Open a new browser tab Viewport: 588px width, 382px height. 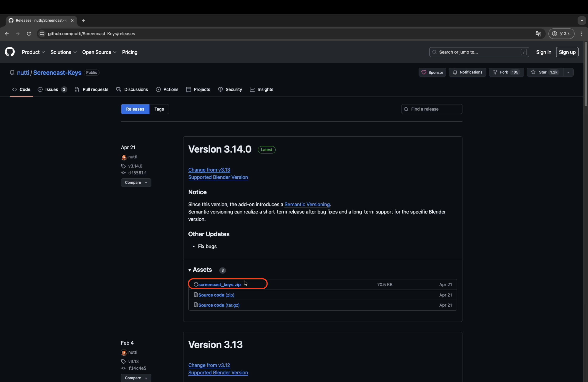[x=83, y=20]
